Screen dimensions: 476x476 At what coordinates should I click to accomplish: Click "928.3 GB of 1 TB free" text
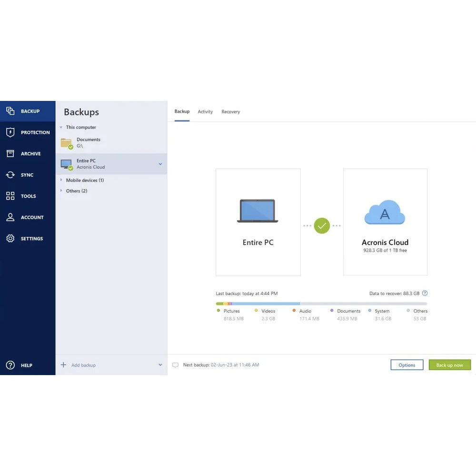pos(385,250)
